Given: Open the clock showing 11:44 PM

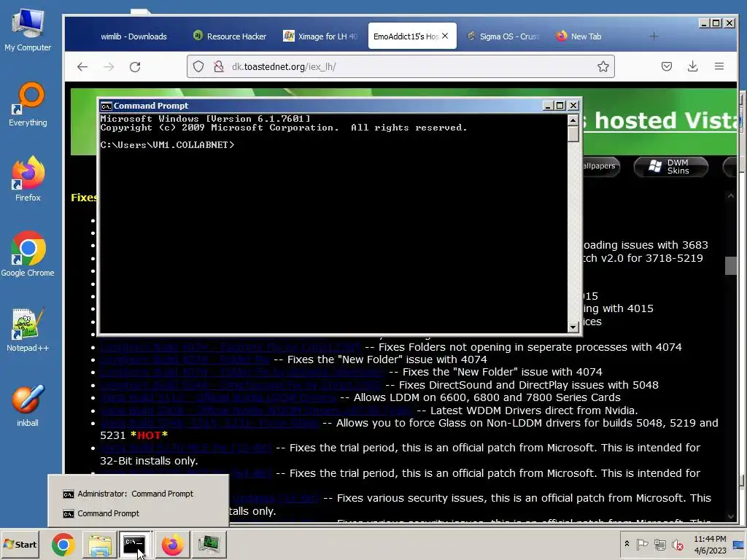Looking at the screenshot, I should (x=710, y=544).
